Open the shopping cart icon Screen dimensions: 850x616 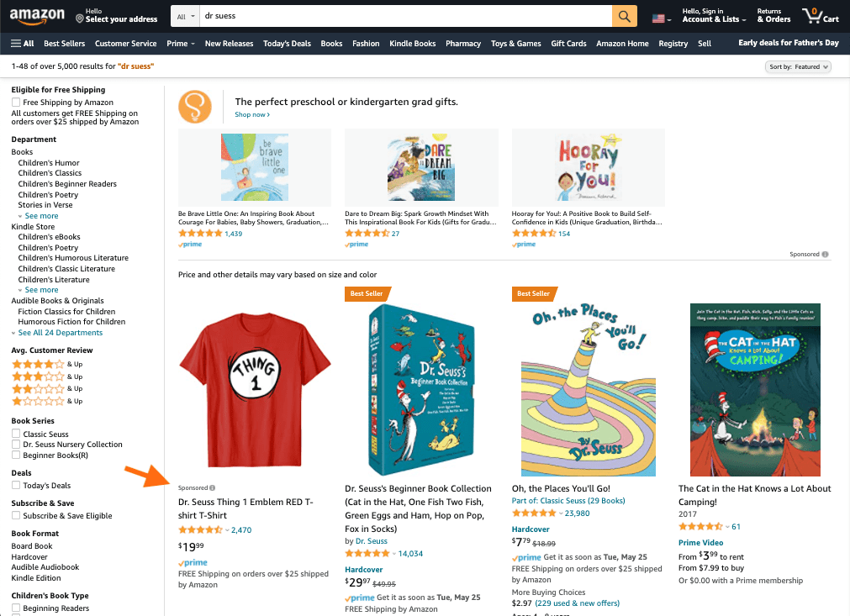coord(820,16)
